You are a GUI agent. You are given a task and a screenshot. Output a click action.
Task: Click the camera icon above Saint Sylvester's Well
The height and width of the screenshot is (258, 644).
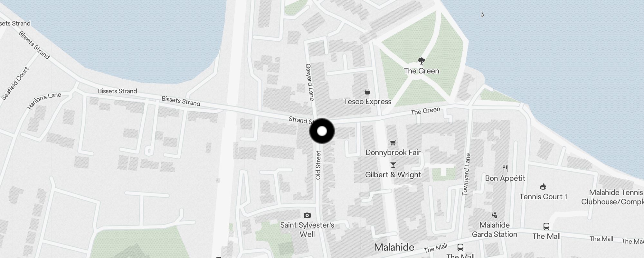point(307,215)
